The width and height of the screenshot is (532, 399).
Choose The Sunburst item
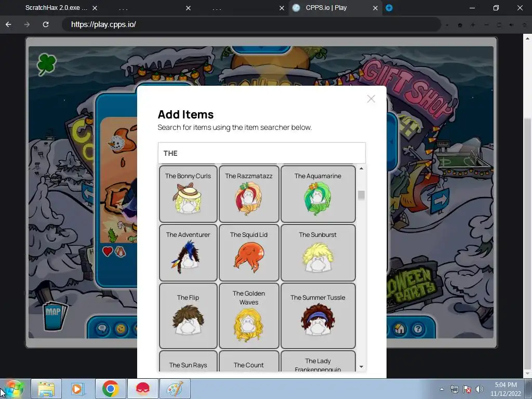tap(318, 252)
